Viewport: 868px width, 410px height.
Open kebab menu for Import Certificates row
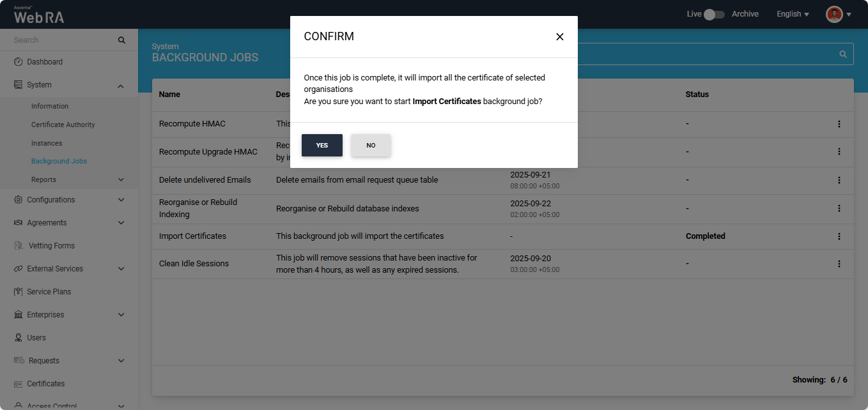coord(839,236)
